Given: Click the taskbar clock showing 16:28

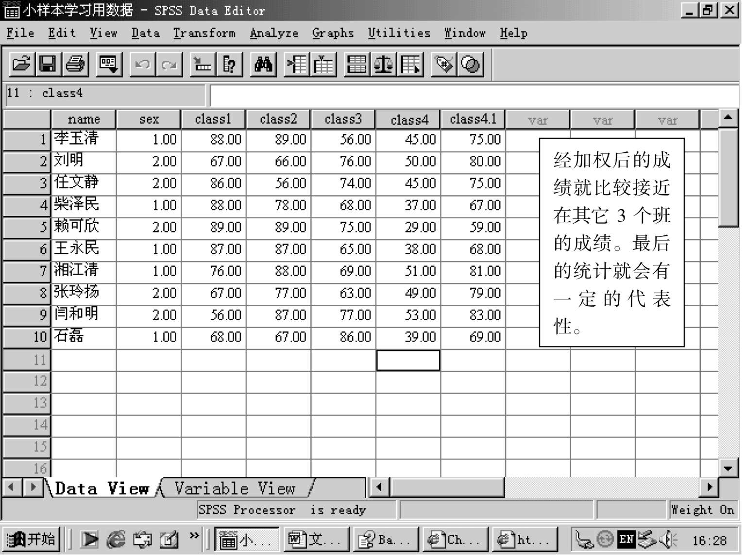Looking at the screenshot, I should coord(709,540).
